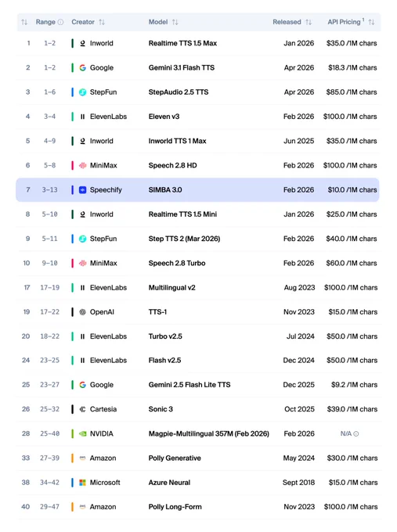Sort by Model column arrows
The width and height of the screenshot is (397, 532).
(x=175, y=22)
